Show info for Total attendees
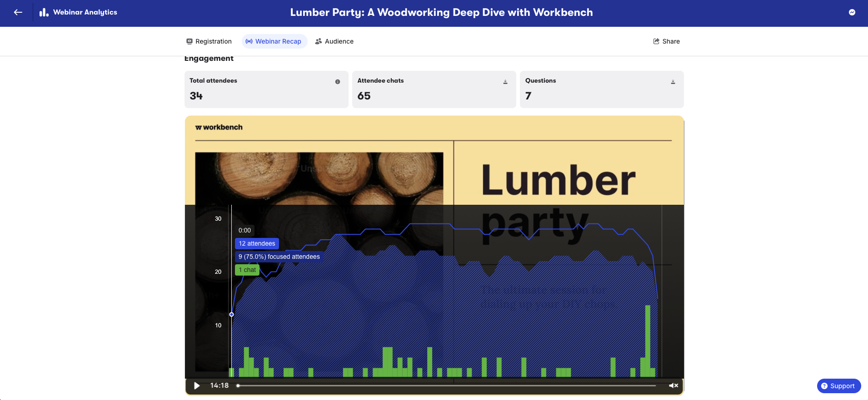The image size is (868, 400). point(338,82)
